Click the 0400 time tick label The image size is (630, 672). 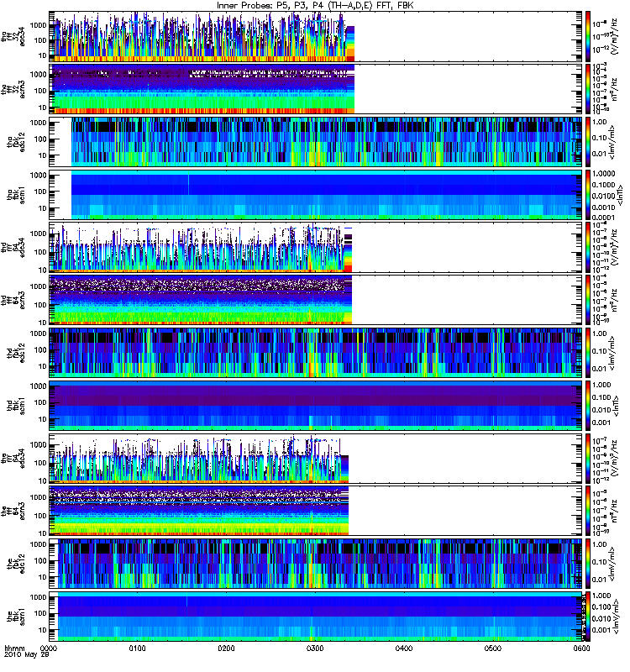click(x=404, y=648)
